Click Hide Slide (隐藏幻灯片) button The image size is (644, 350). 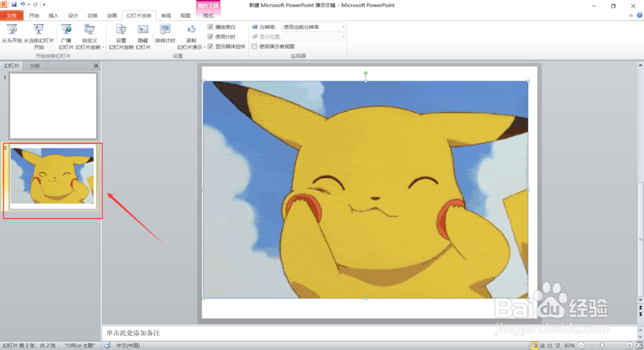tap(142, 36)
